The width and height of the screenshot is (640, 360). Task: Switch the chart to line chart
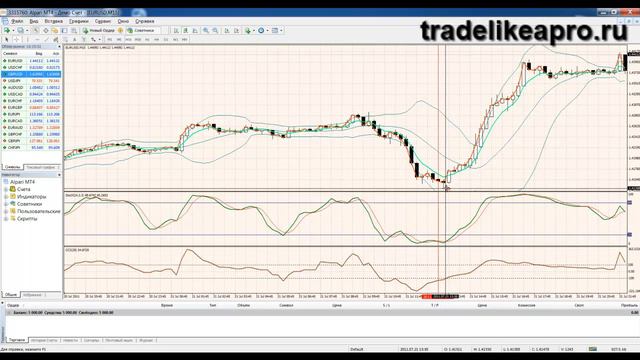pos(195,30)
